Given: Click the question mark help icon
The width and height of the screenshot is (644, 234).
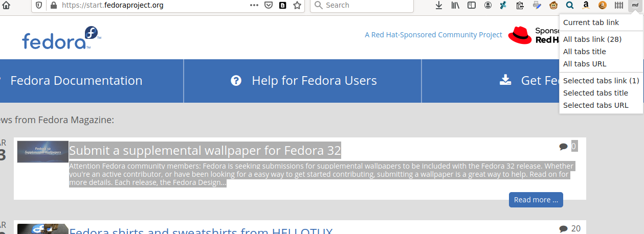Looking at the screenshot, I should (236, 80).
